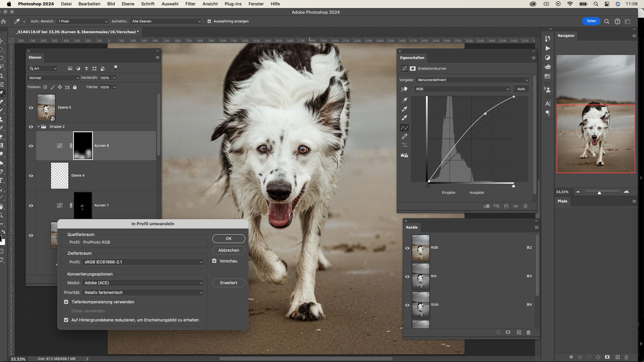Open the Priorität dropdown
Viewport: 644px width, 362px height.
143,293
